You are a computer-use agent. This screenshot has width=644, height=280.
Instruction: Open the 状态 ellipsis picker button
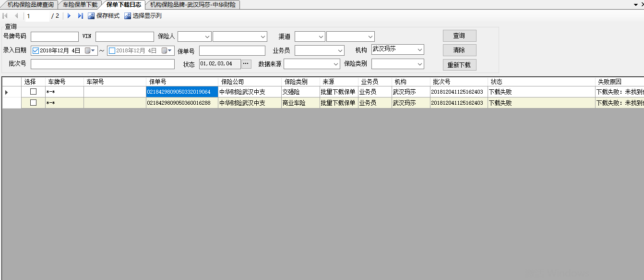coord(246,64)
